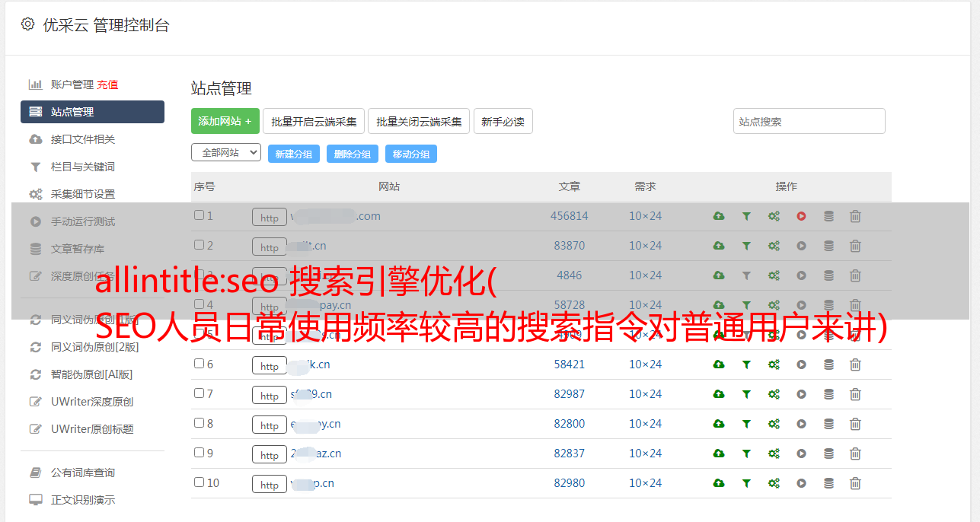Click 10×24 value in row 8

(646, 424)
